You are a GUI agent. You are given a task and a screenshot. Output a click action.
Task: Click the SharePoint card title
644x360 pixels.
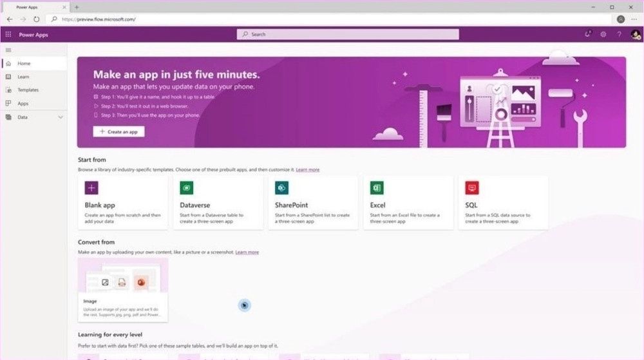pyautogui.click(x=291, y=205)
